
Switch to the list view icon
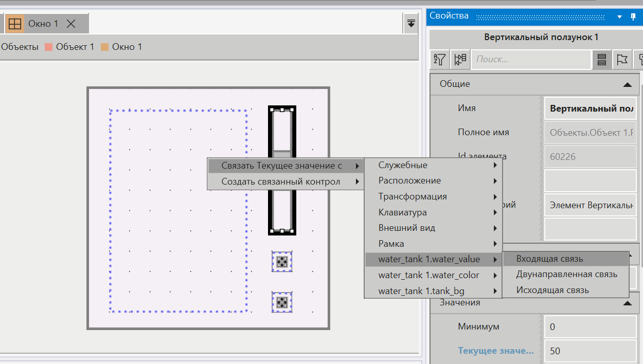[x=601, y=60]
